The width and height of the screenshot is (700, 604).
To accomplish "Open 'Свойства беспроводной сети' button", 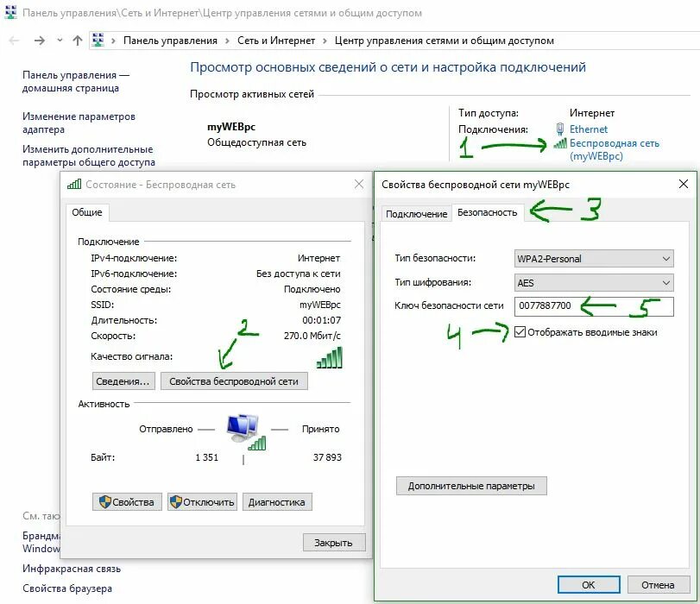I will pyautogui.click(x=234, y=381).
